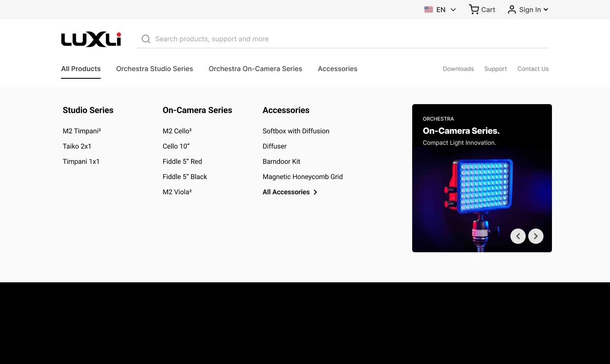Image resolution: width=610 pixels, height=364 pixels.
Task: Open Orchestra Studio Series menu
Action: pyautogui.click(x=155, y=69)
